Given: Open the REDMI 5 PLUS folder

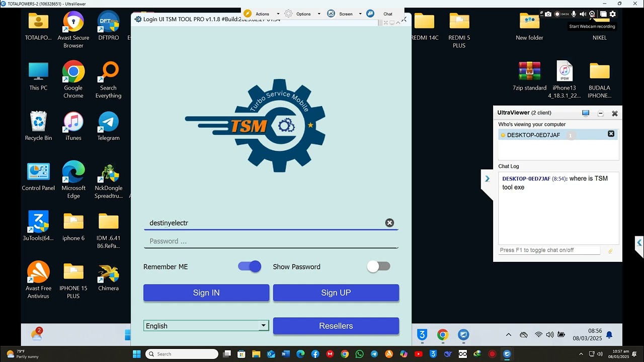Looking at the screenshot, I should (459, 30).
